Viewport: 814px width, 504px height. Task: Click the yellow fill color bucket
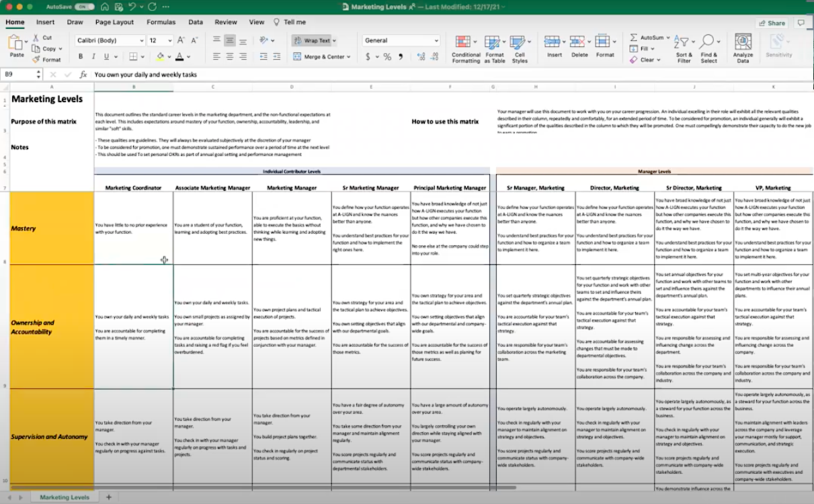160,56
